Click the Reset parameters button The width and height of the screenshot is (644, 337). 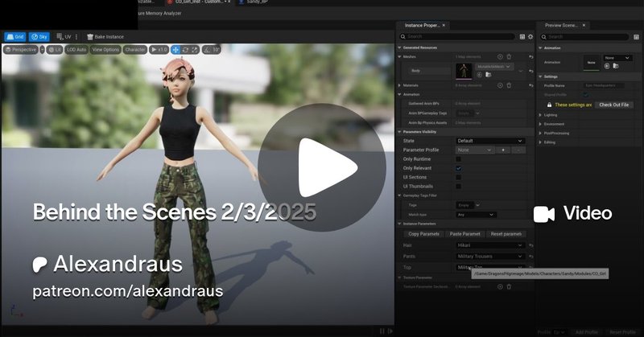click(x=506, y=234)
